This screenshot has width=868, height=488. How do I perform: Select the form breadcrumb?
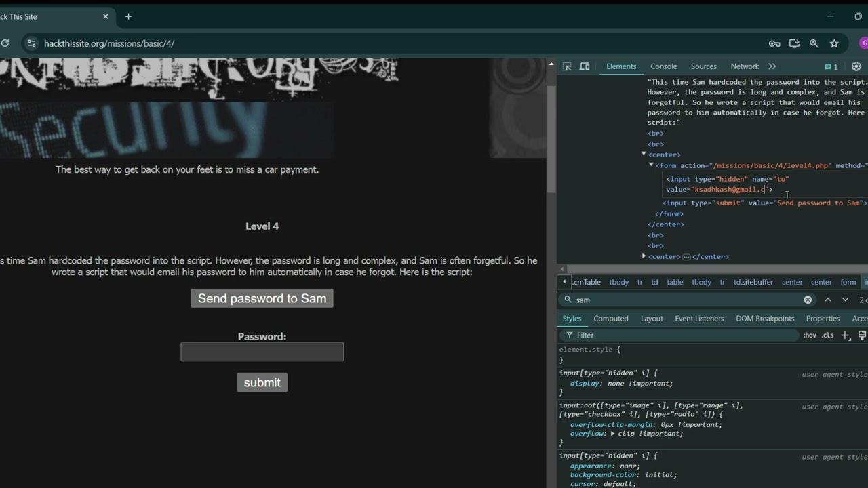tap(848, 282)
